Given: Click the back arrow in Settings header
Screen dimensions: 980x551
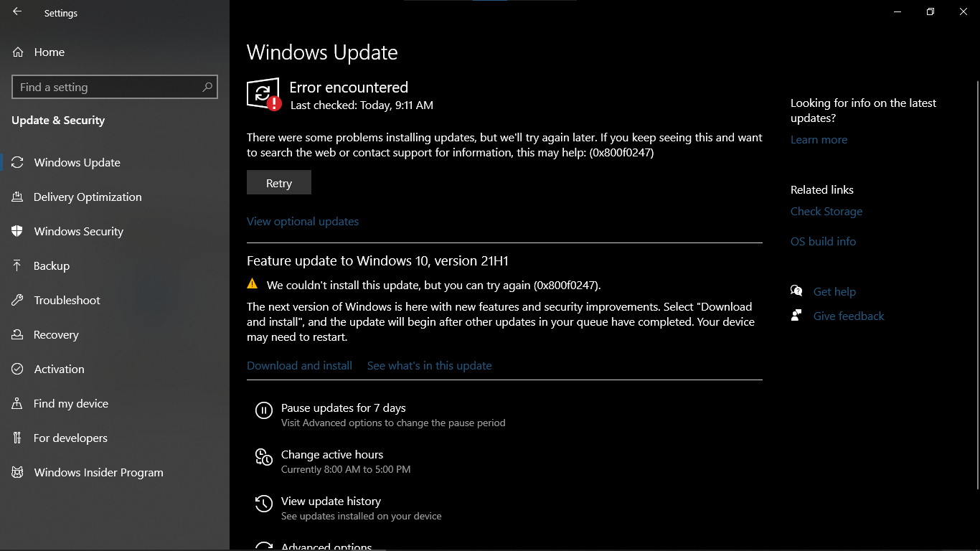Looking at the screenshot, I should tap(17, 12).
